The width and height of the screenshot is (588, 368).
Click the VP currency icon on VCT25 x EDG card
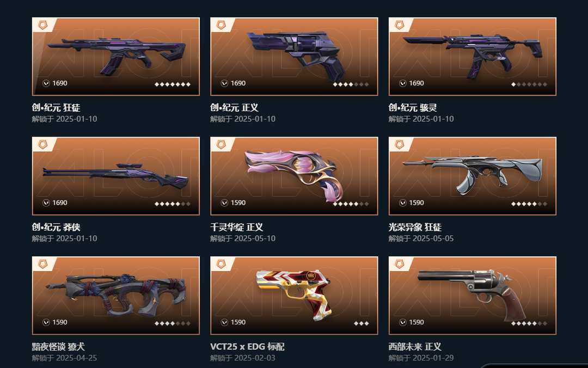click(224, 322)
